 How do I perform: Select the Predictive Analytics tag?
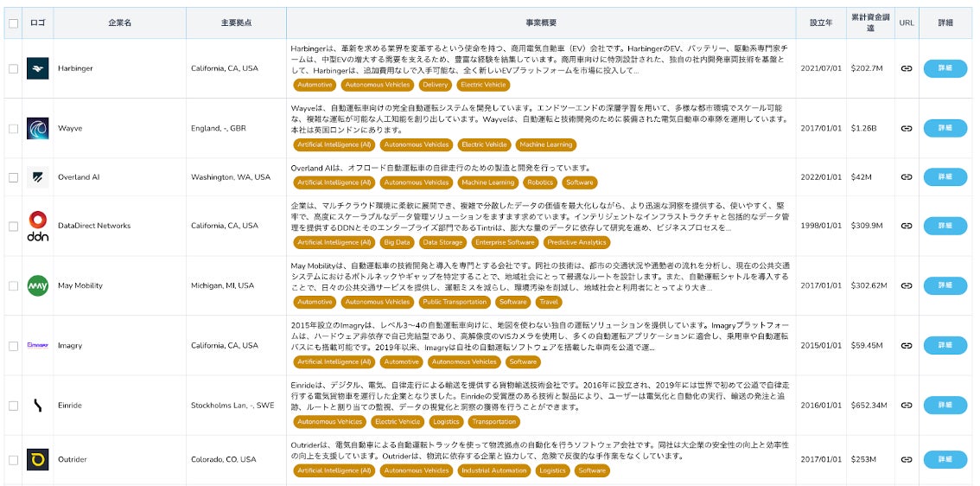[577, 242]
